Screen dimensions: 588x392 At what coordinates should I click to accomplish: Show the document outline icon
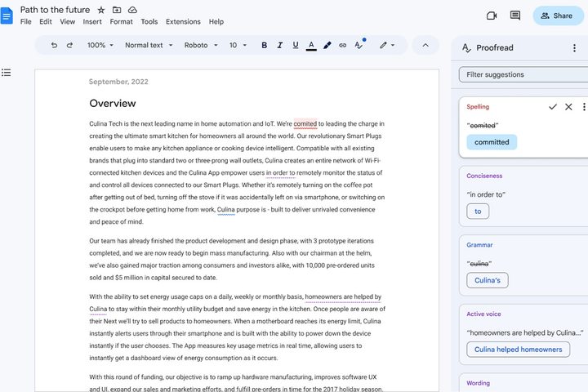(6, 73)
